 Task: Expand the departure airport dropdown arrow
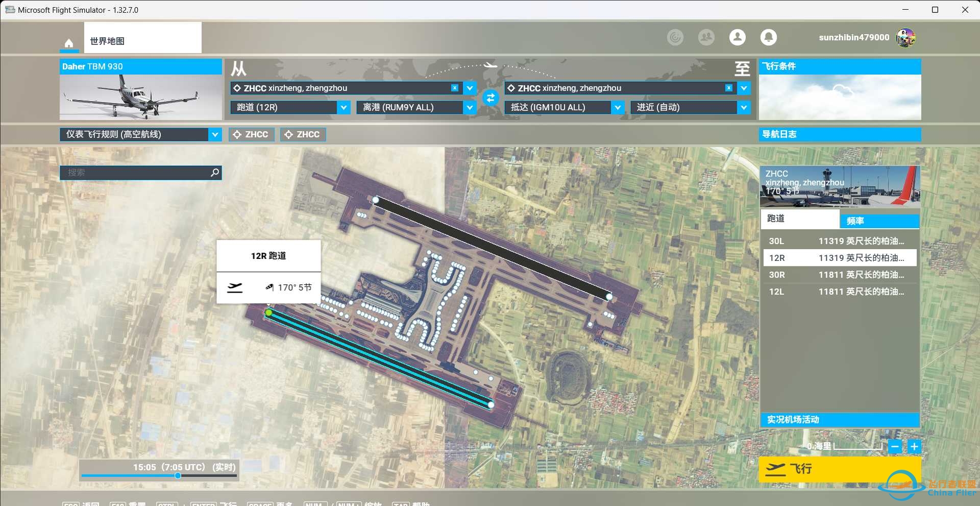click(470, 88)
